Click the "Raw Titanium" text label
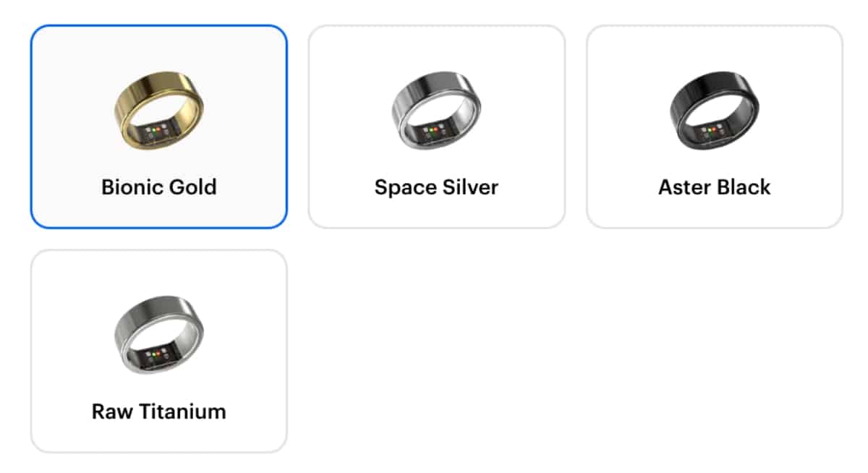 click(x=158, y=412)
